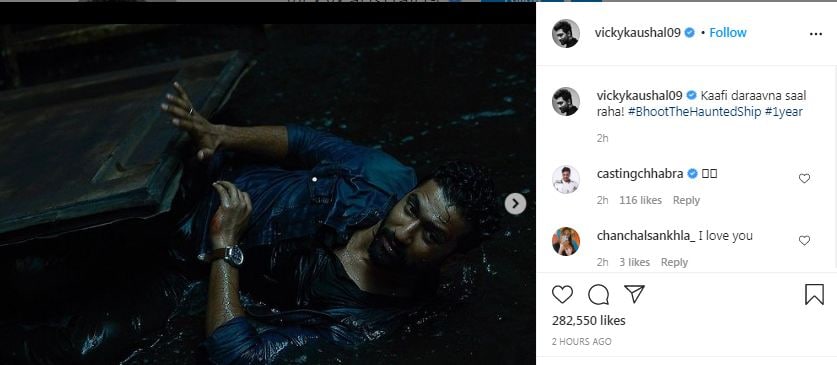Open the three-dot more options menu
Screen dimensions: 837x365
816,34
